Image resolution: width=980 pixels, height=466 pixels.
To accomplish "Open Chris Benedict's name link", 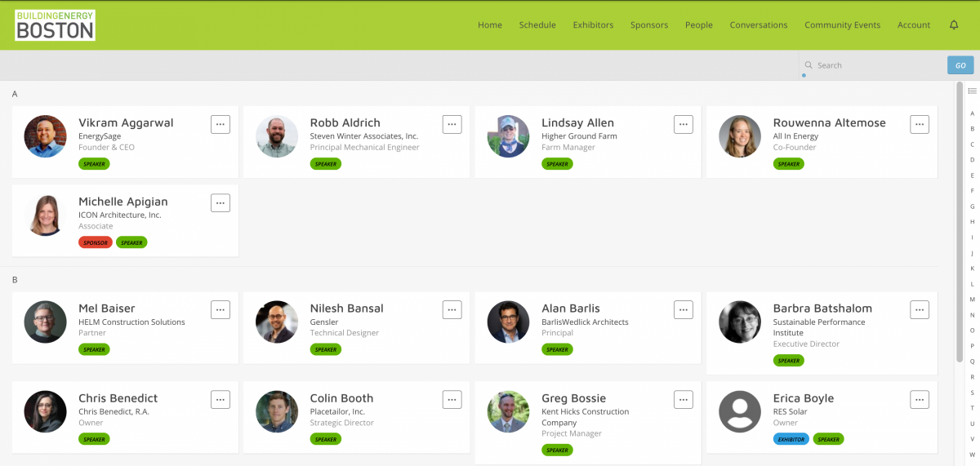I will pyautogui.click(x=118, y=398).
